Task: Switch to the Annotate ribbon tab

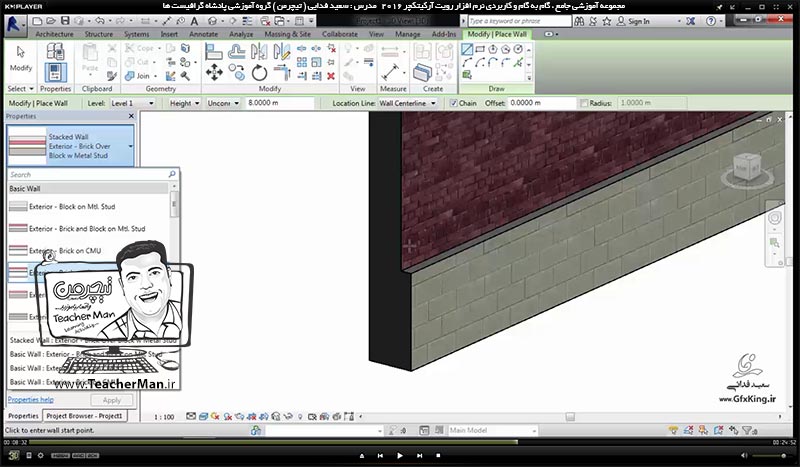Action: coord(203,34)
